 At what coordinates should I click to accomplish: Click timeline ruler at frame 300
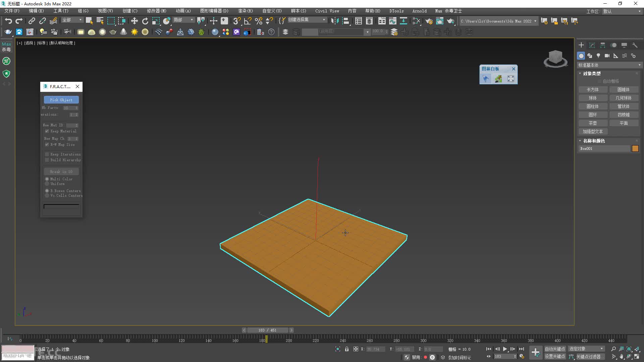[x=423, y=339]
